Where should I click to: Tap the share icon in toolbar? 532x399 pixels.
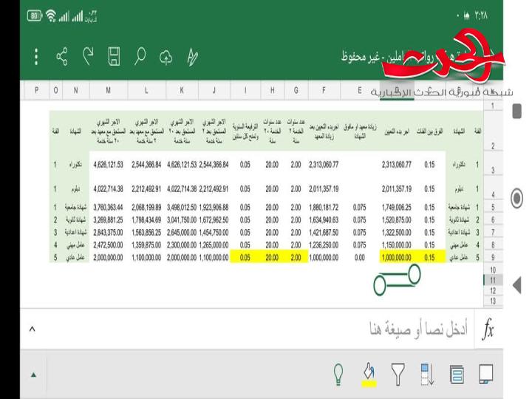coord(62,57)
